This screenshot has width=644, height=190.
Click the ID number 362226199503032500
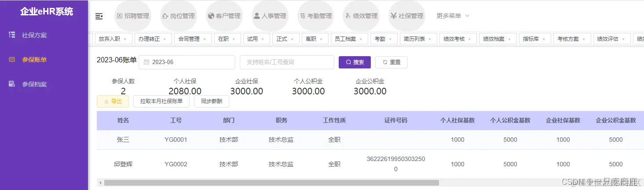tap(396, 164)
